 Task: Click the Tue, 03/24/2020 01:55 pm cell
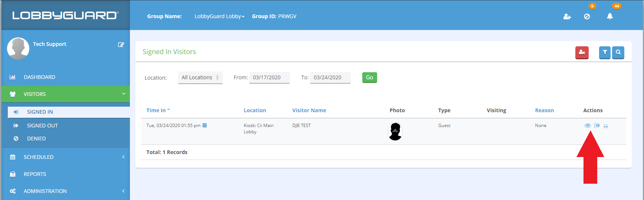pyautogui.click(x=173, y=126)
